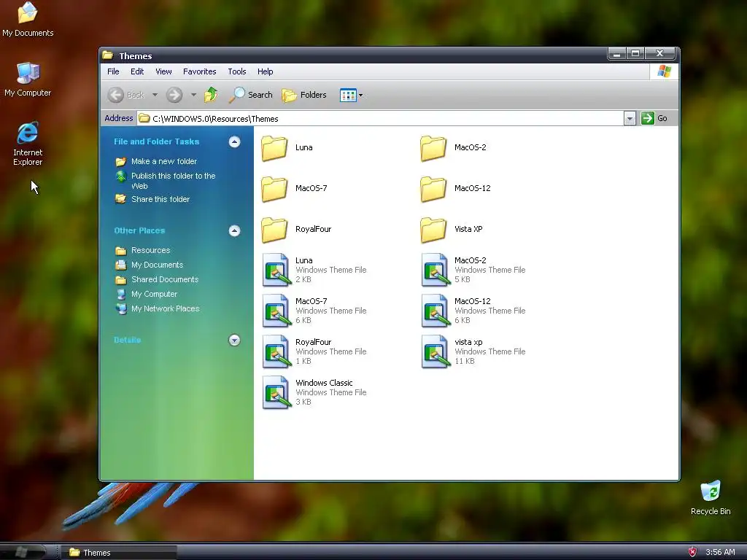747x560 pixels.
Task: Click the Themes taskbar button
Action: (118, 553)
